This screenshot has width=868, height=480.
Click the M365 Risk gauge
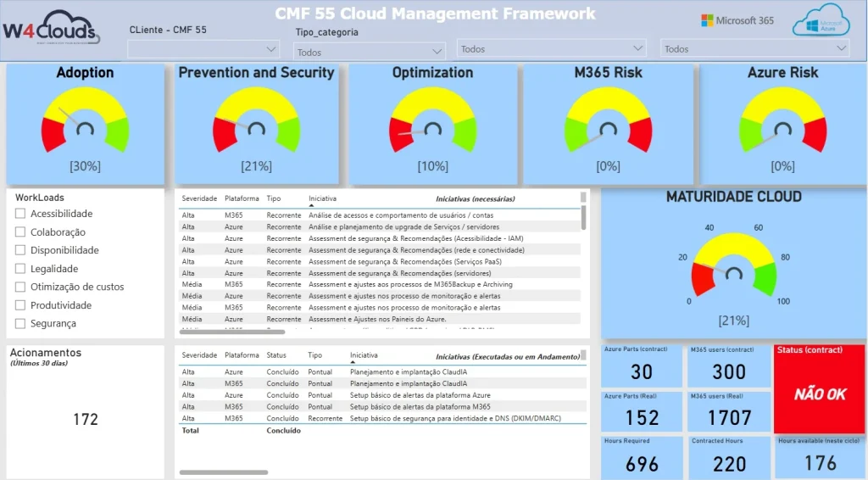[608, 123]
